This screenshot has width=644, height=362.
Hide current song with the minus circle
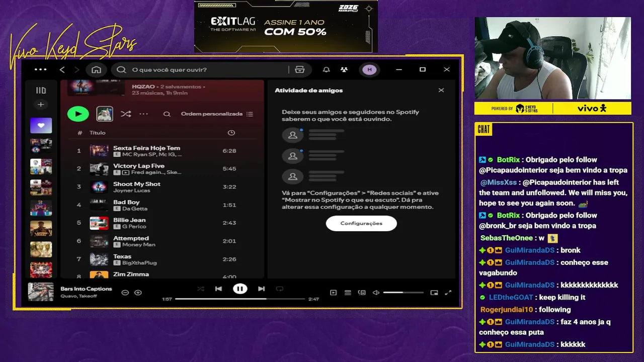[x=125, y=293]
